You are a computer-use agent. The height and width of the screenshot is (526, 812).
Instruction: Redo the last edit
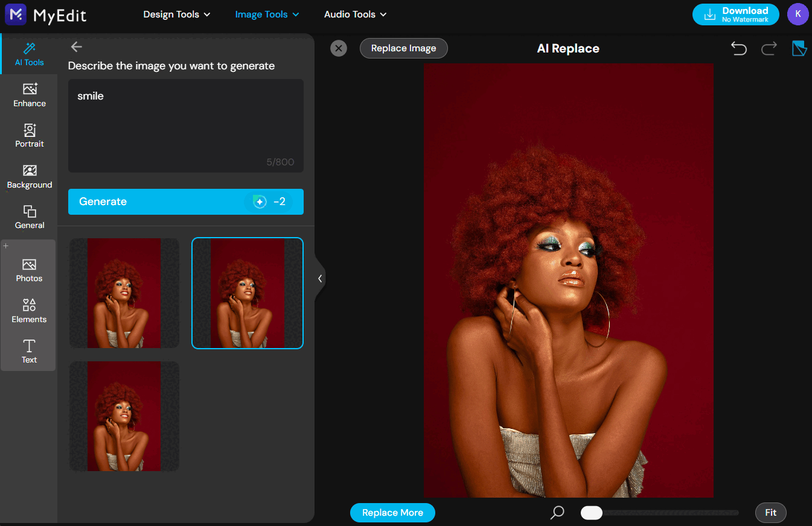pos(769,48)
